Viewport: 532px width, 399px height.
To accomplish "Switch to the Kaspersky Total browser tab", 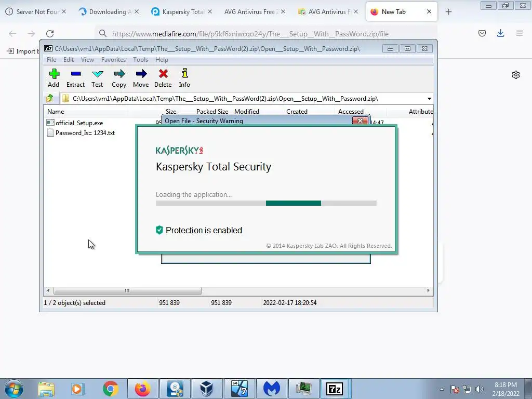I will pyautogui.click(x=181, y=12).
